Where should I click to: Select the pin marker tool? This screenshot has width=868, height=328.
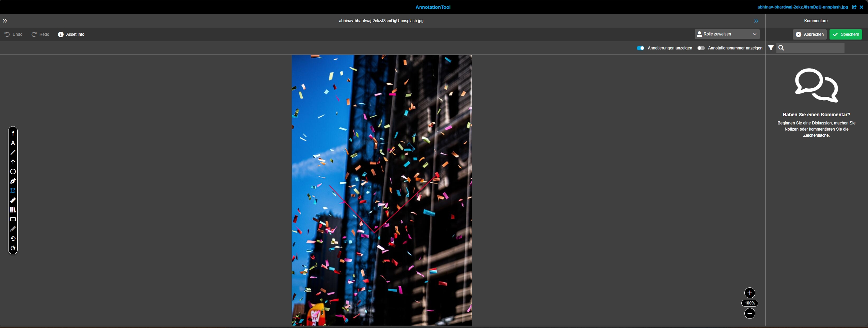(13, 133)
